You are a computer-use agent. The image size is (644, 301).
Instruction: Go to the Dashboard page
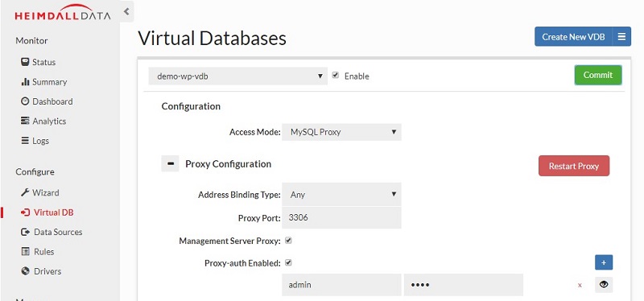tap(47, 101)
